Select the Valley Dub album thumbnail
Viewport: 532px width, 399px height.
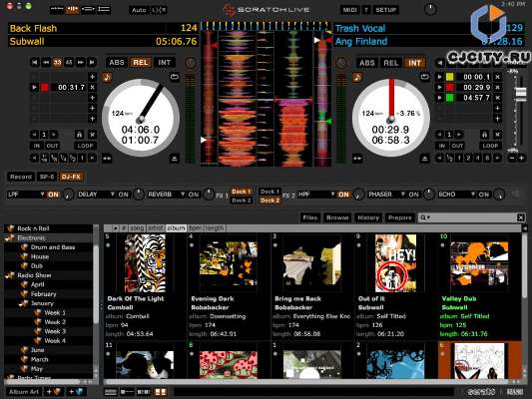pyautogui.click(x=479, y=263)
